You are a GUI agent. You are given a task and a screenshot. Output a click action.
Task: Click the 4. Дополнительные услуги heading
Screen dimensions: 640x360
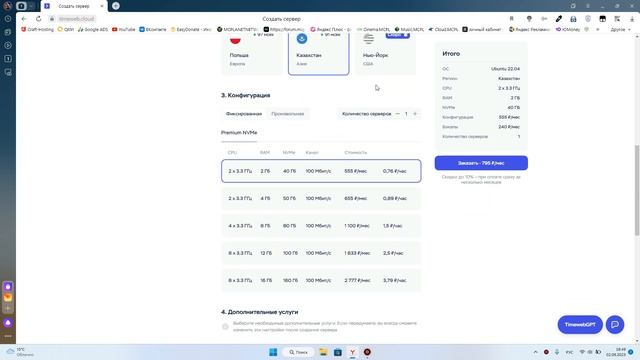260,312
